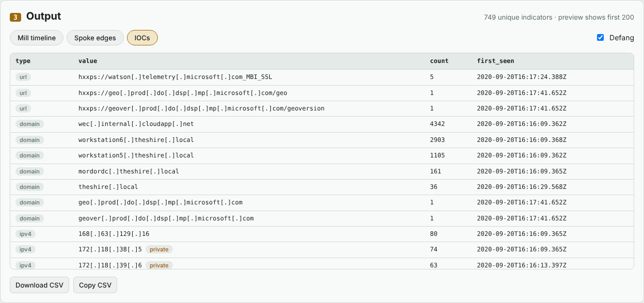Click IP value 172[.]18[.]39[.]6
This screenshot has width=644, height=303.
110,265
